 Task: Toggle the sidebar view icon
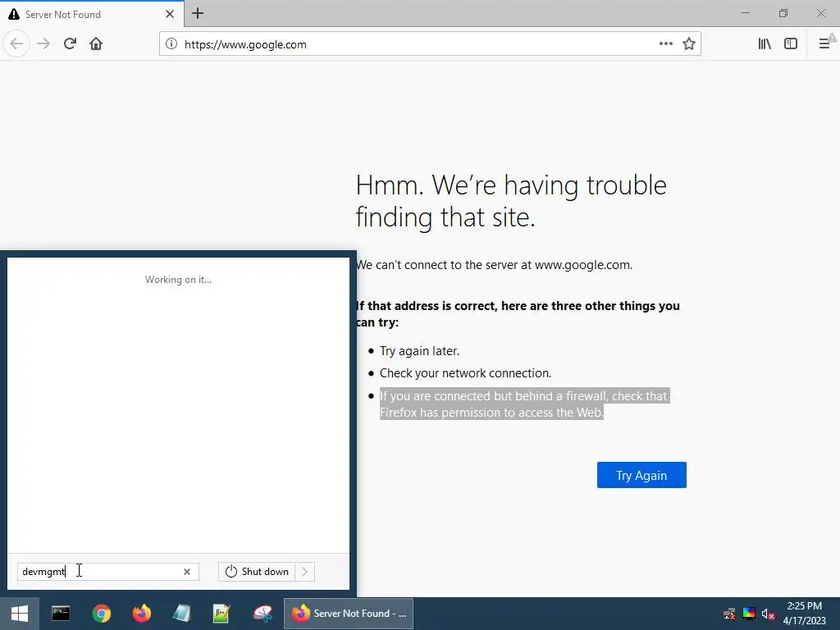coord(791,44)
